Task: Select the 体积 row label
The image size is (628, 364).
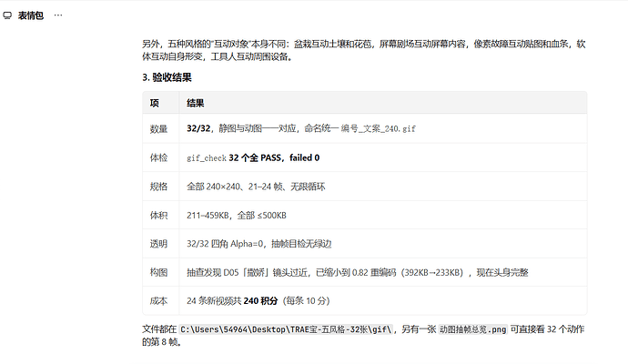Action: (x=158, y=216)
